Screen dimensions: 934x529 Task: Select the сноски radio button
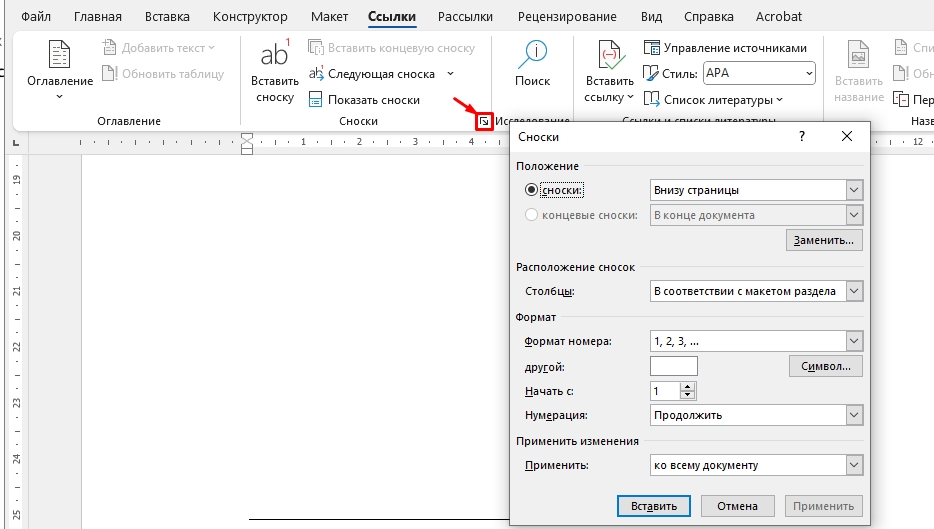coord(531,190)
